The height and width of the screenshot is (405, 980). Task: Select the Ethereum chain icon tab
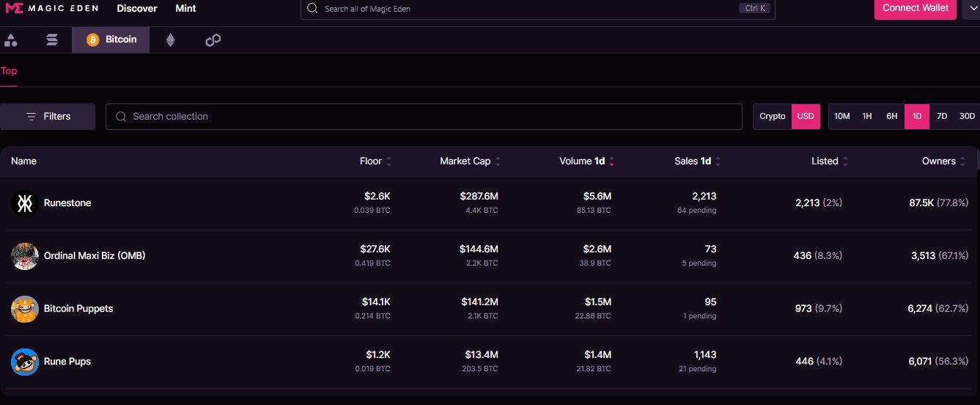pyautogui.click(x=171, y=40)
